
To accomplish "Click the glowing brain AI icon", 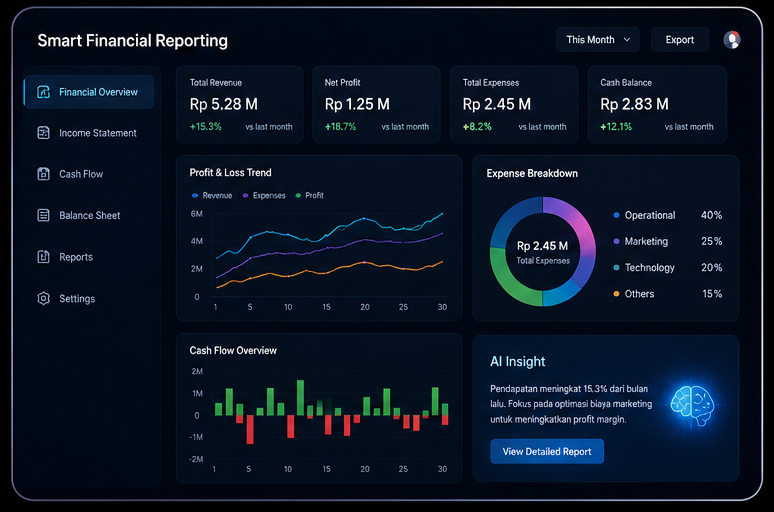I will pos(693,406).
